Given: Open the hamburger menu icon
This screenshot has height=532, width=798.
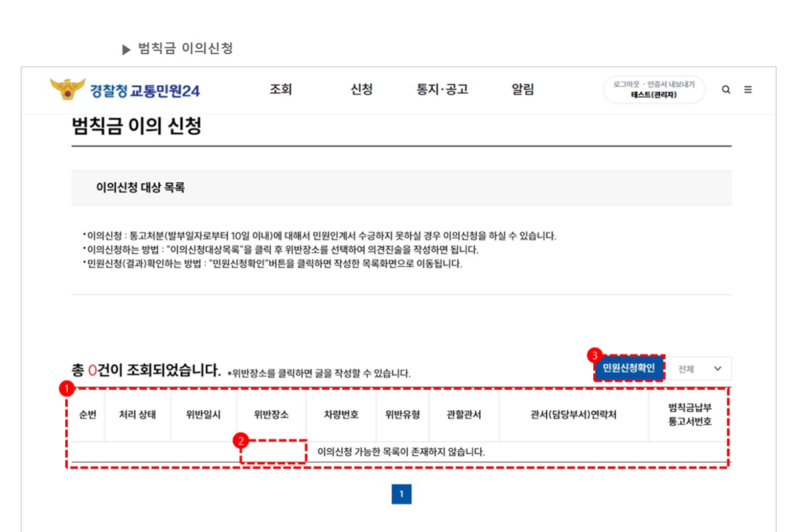Looking at the screenshot, I should 748,90.
